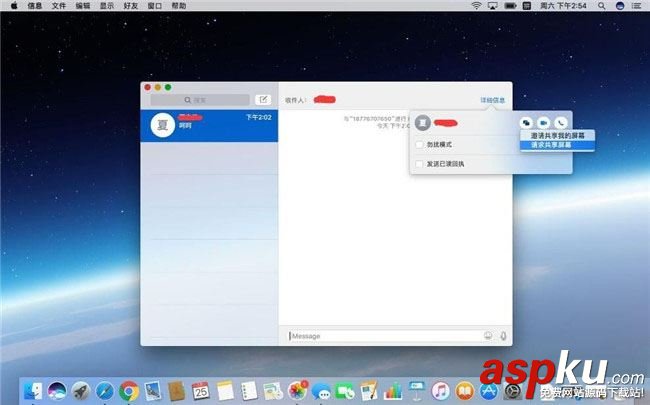This screenshot has height=405, width=650.
Task: Start a FaceTime video call with contact
Action: [x=543, y=123]
